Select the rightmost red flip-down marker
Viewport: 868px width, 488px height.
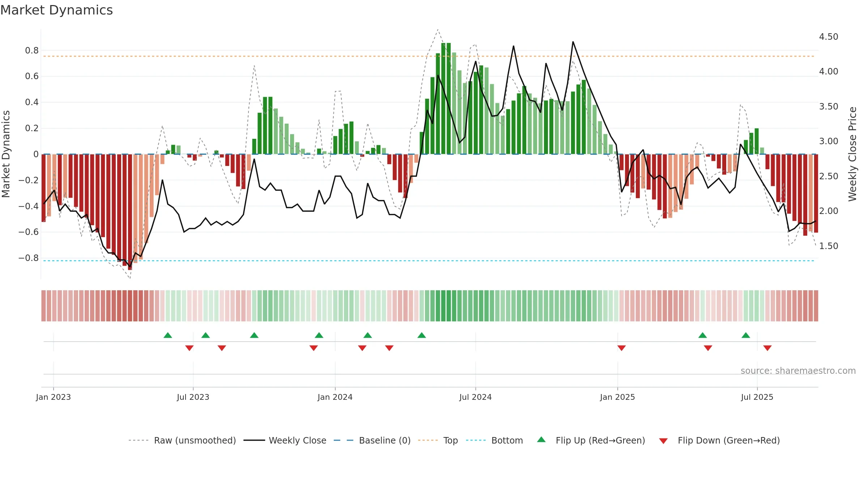pos(767,348)
